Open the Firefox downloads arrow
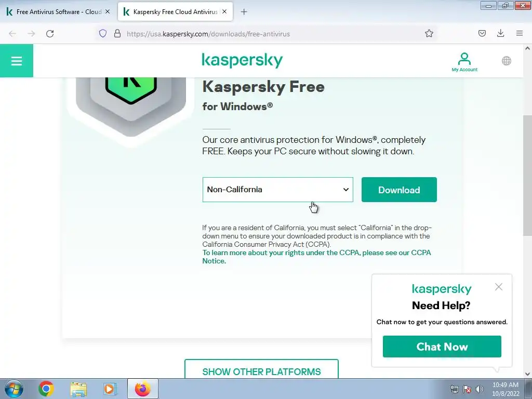This screenshot has height=399, width=532. coord(500,33)
